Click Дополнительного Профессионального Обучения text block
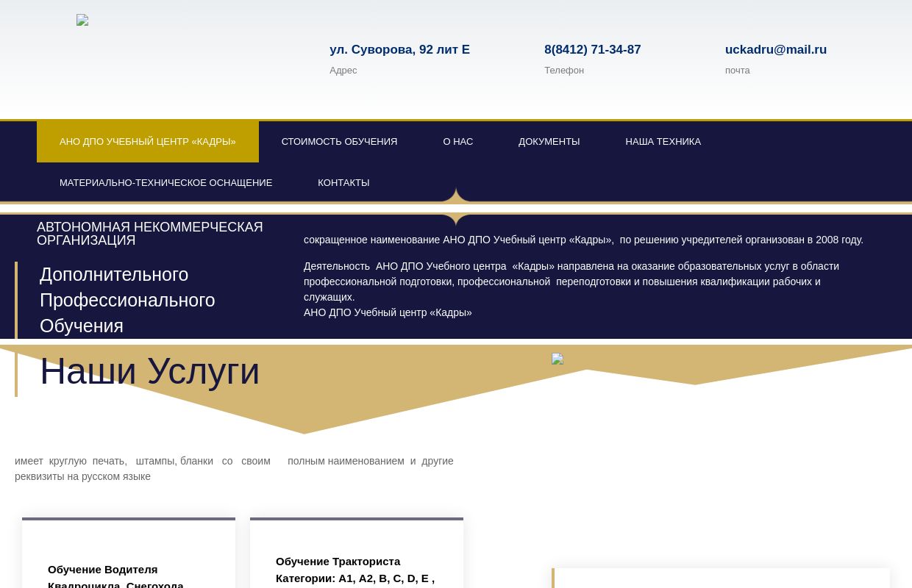912x588 pixels. tap(127, 300)
